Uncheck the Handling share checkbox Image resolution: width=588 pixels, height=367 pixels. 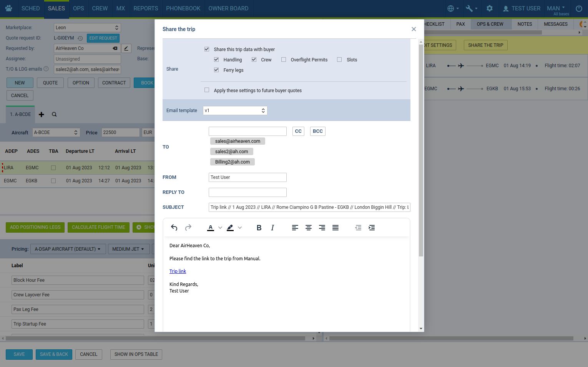point(216,60)
